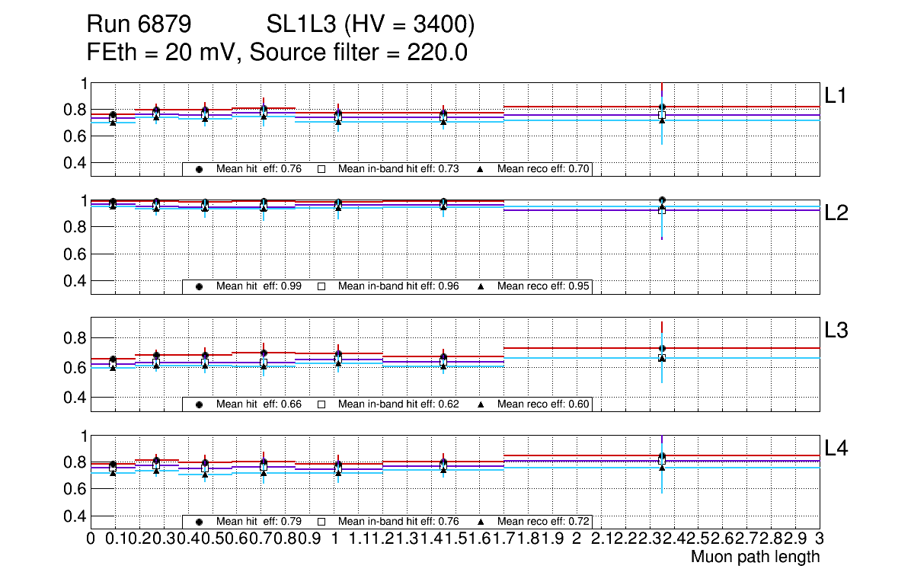This screenshot has width=911, height=588.
Task: Click the filled circle marker in L2 legend
Action: point(200,287)
